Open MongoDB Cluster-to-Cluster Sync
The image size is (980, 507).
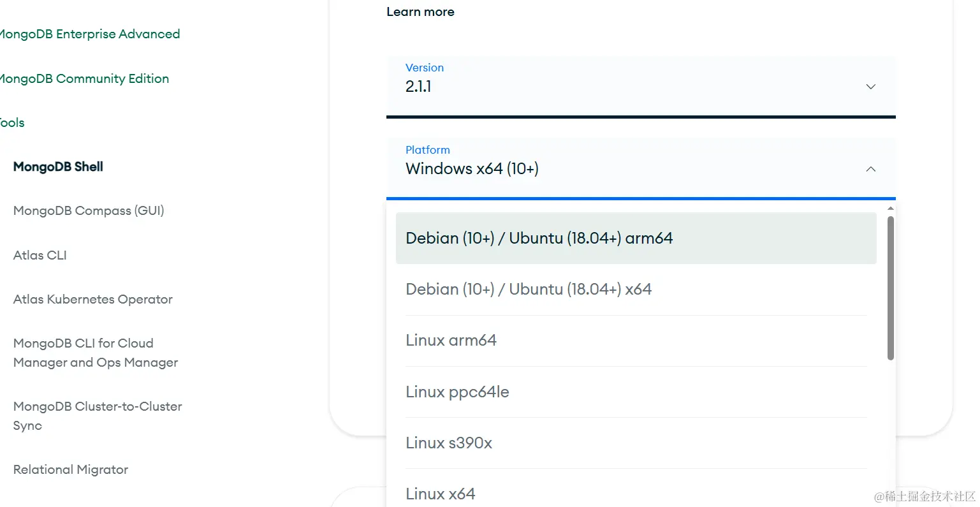point(98,416)
